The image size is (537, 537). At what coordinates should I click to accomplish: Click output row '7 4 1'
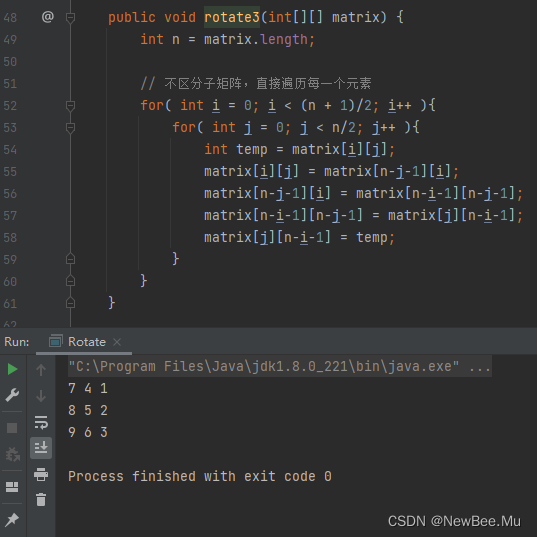88,388
